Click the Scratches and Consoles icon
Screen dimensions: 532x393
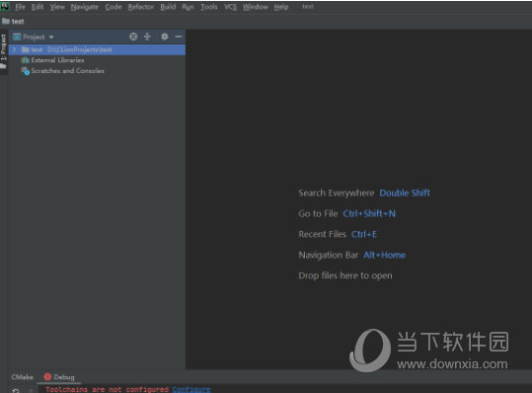coord(25,71)
